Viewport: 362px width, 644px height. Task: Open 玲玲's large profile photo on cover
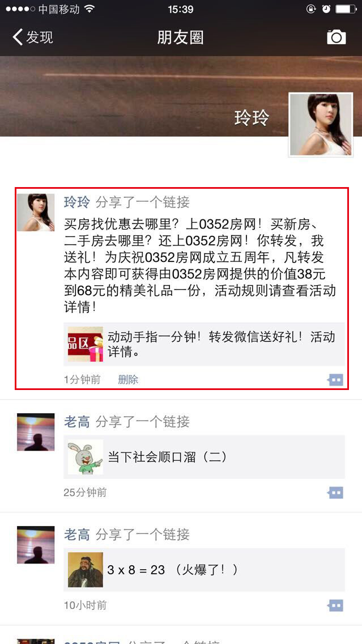321,125
